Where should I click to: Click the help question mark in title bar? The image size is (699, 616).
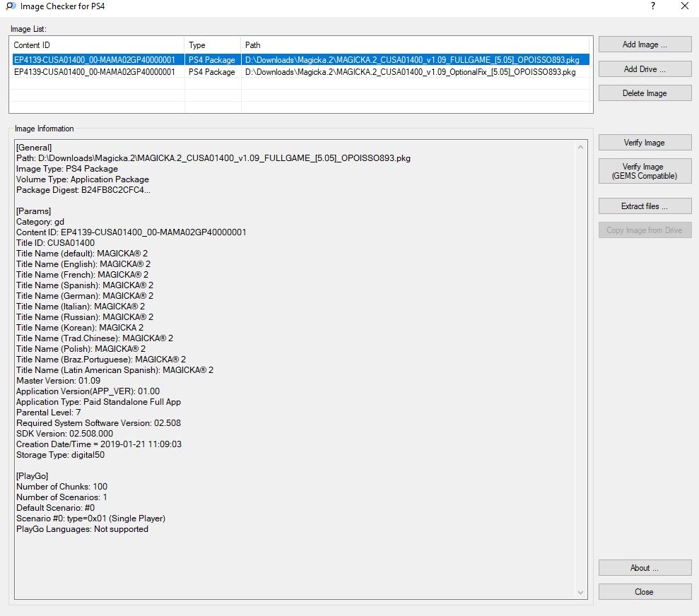pos(653,6)
